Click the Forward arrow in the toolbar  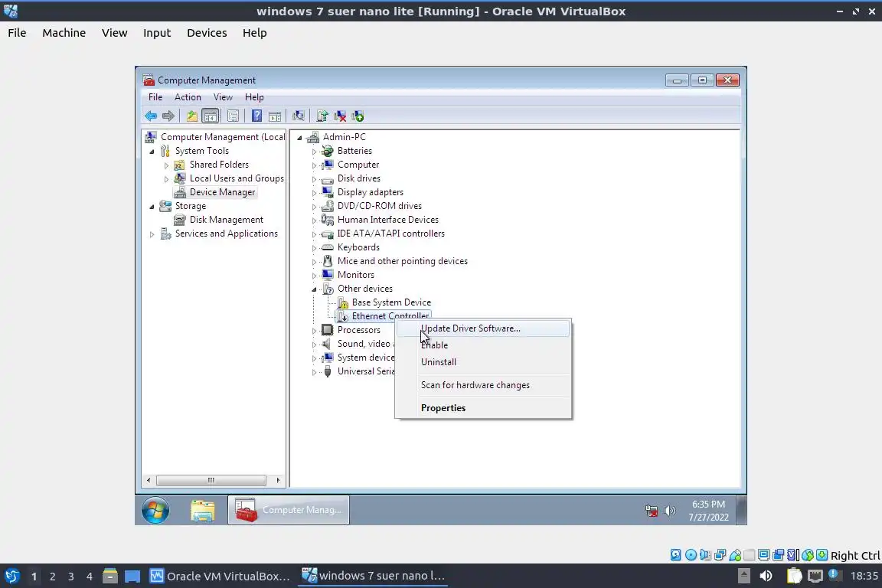pos(168,116)
